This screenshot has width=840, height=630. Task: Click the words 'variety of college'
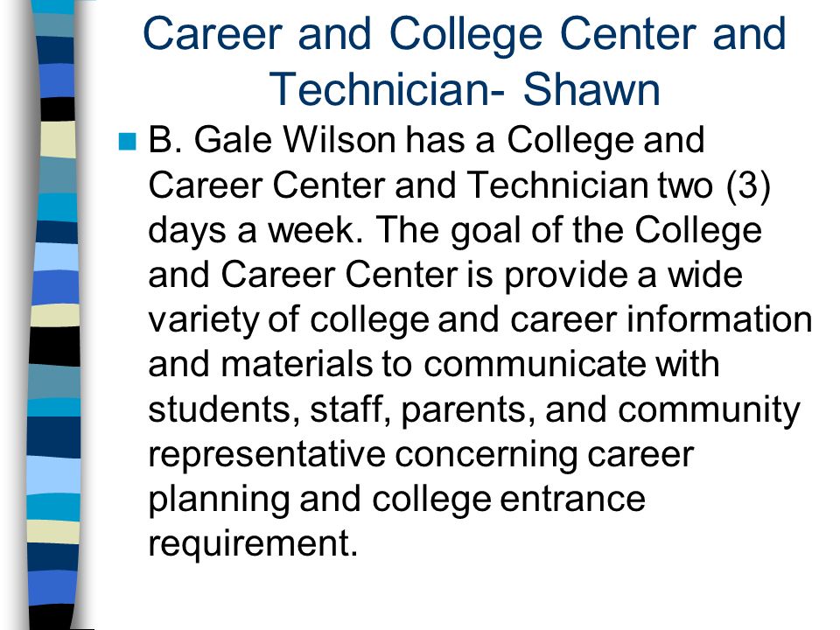288,320
